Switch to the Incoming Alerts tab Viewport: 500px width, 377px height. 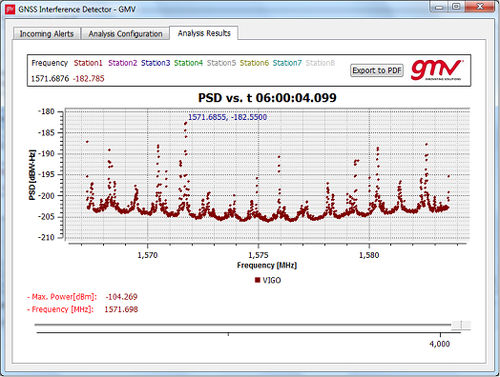click(x=47, y=34)
